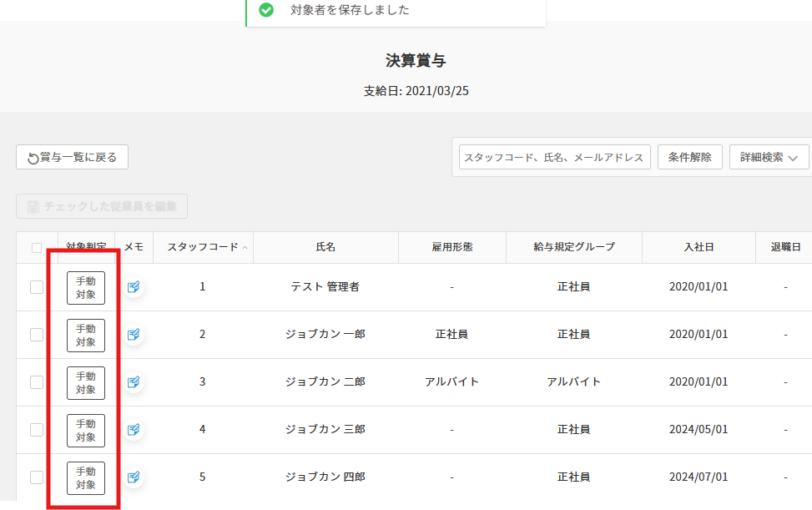Open the memo icon for テスト 管理者
The width and height of the screenshot is (812, 510).
(x=133, y=286)
